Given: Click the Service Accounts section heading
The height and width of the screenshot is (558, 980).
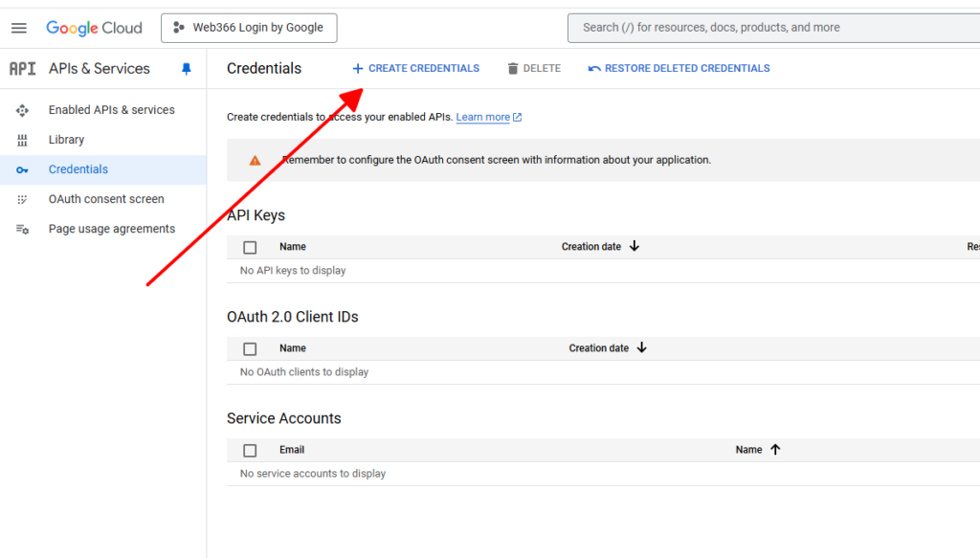Looking at the screenshot, I should (283, 418).
